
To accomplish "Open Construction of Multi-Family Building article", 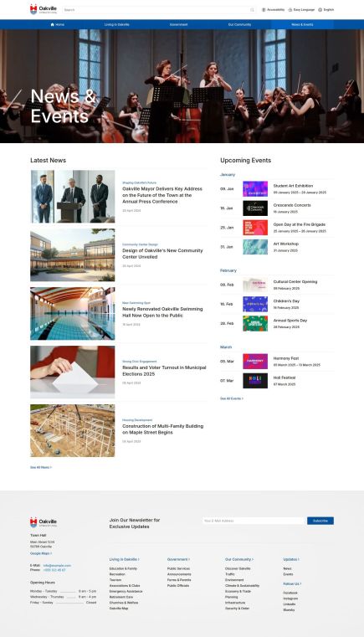I will click(x=163, y=429).
